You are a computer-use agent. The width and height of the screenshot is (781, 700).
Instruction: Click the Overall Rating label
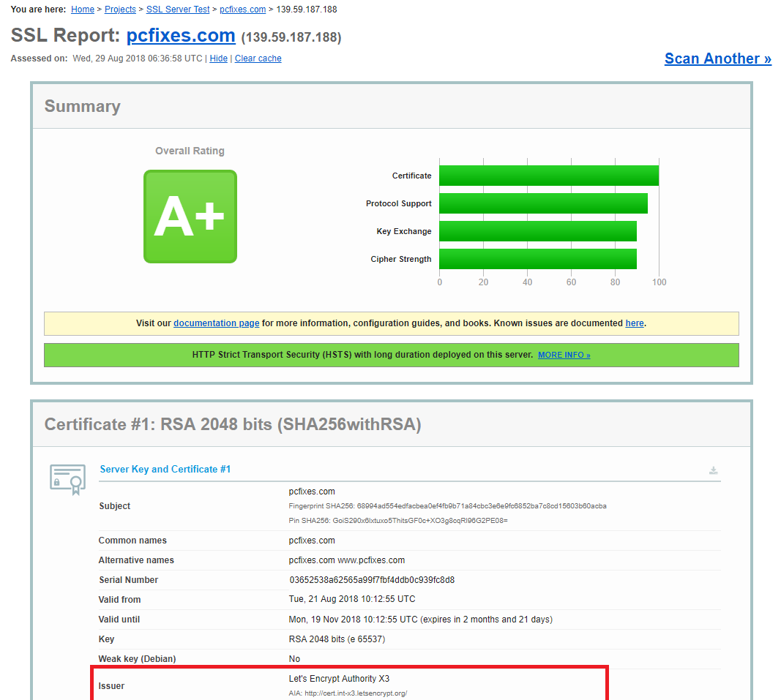point(190,151)
